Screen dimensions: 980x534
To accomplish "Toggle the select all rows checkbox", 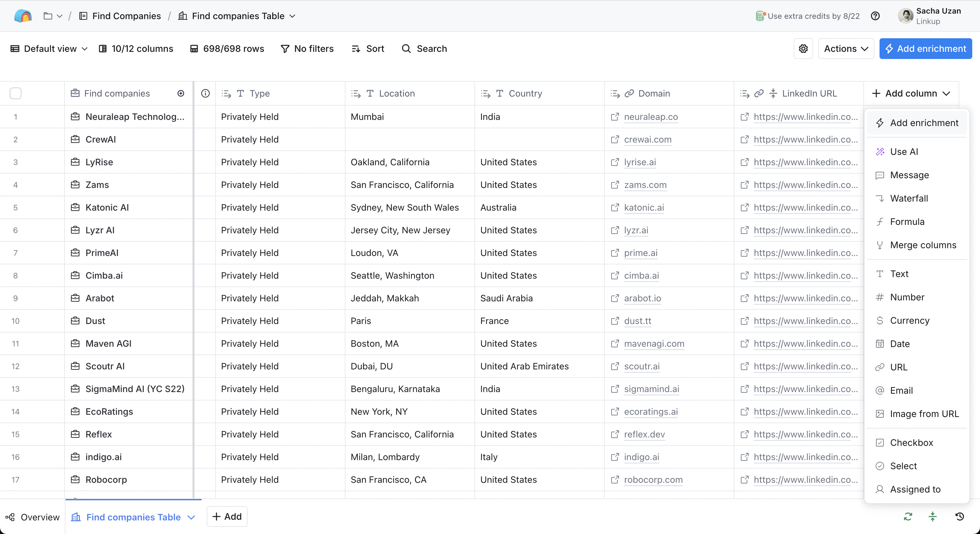I will click(x=16, y=94).
